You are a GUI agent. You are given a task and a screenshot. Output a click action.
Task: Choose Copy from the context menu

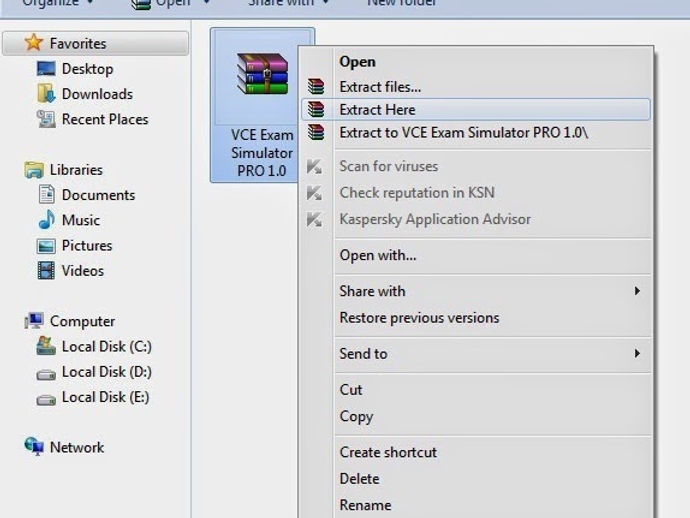[x=476, y=416]
